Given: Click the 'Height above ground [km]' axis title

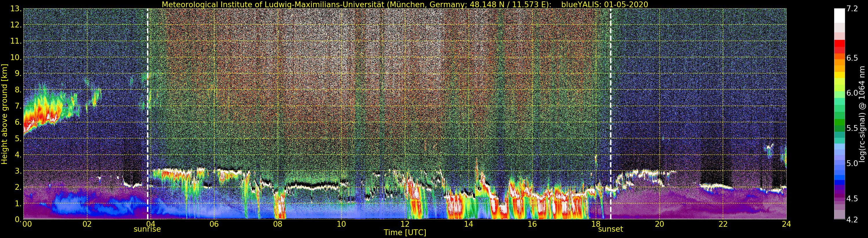Looking at the screenshot, I should (4, 114).
